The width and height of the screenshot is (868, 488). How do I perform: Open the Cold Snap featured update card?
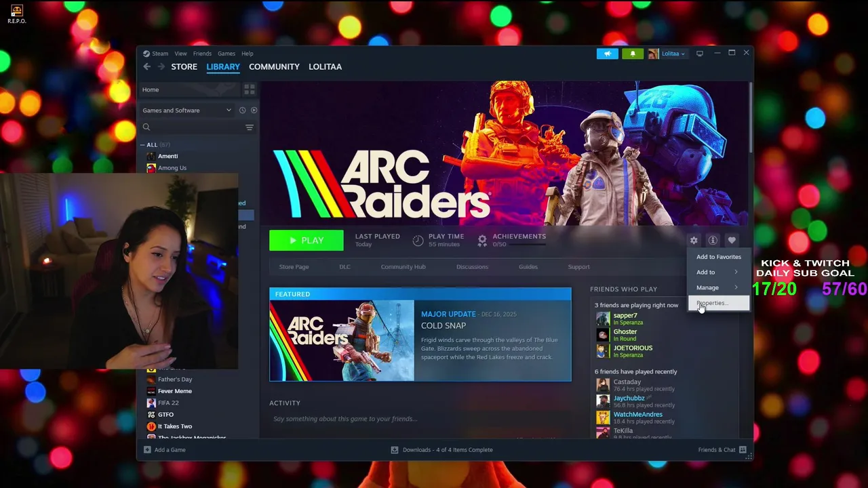pyautogui.click(x=420, y=335)
